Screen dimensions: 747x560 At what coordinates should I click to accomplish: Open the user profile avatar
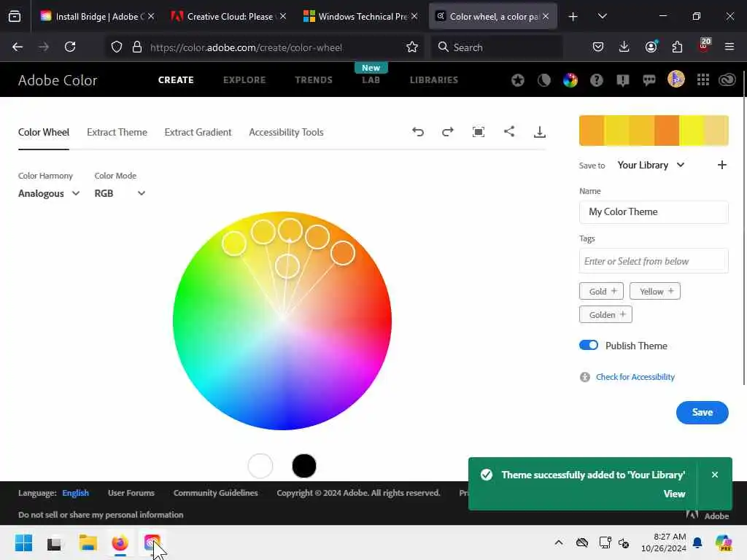pyautogui.click(x=676, y=79)
